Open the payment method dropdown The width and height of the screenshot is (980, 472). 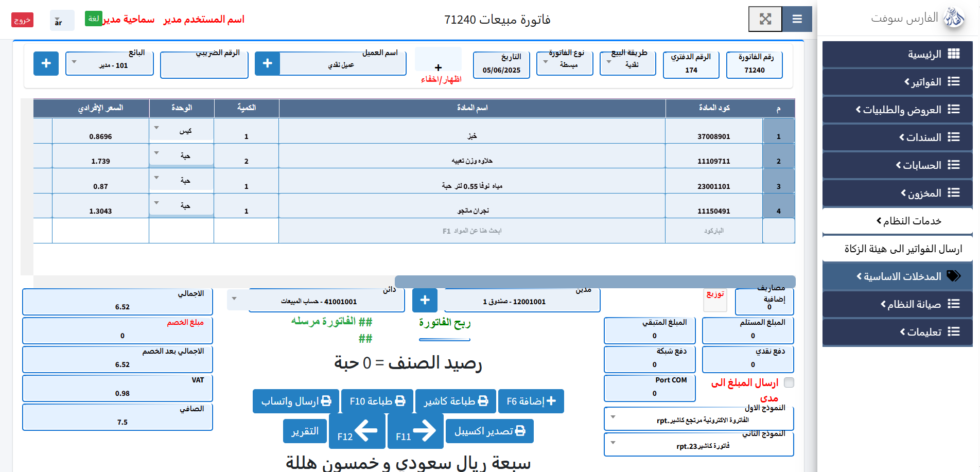[x=627, y=64]
